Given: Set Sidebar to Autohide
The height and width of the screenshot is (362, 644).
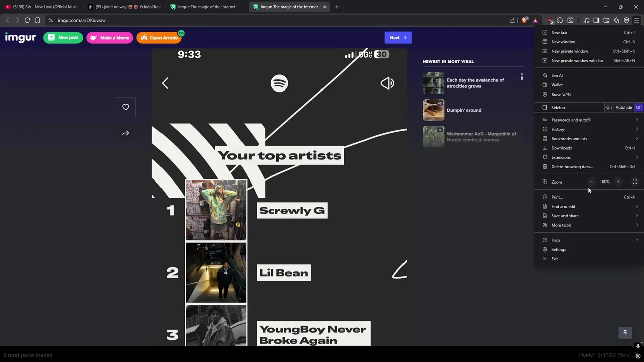Looking at the screenshot, I should tap(624, 107).
